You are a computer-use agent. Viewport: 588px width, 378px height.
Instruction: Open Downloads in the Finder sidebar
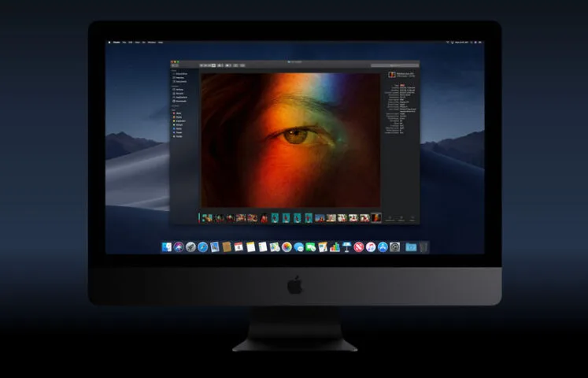pyautogui.click(x=180, y=101)
